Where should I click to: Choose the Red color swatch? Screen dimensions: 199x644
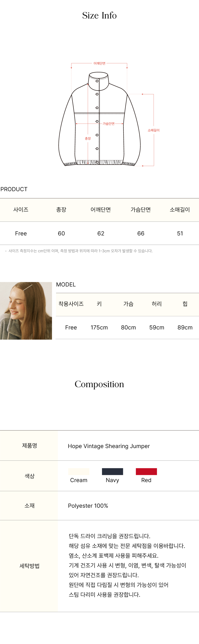tap(146, 471)
